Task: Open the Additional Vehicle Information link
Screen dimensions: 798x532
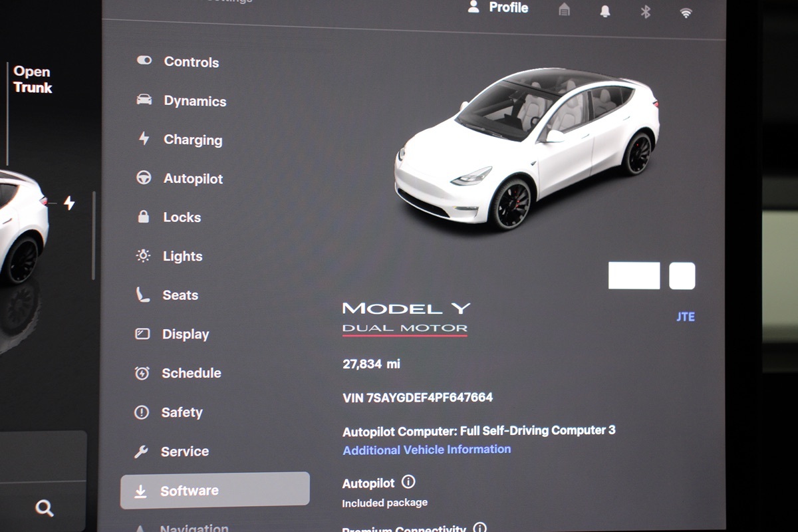Action: 427,450
